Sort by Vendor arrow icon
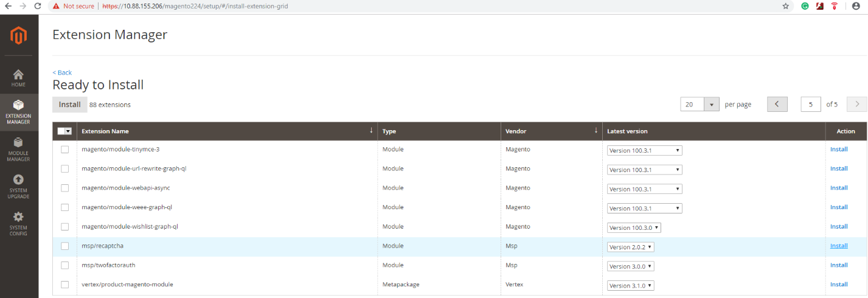Image resolution: width=868 pixels, height=298 pixels. point(595,131)
